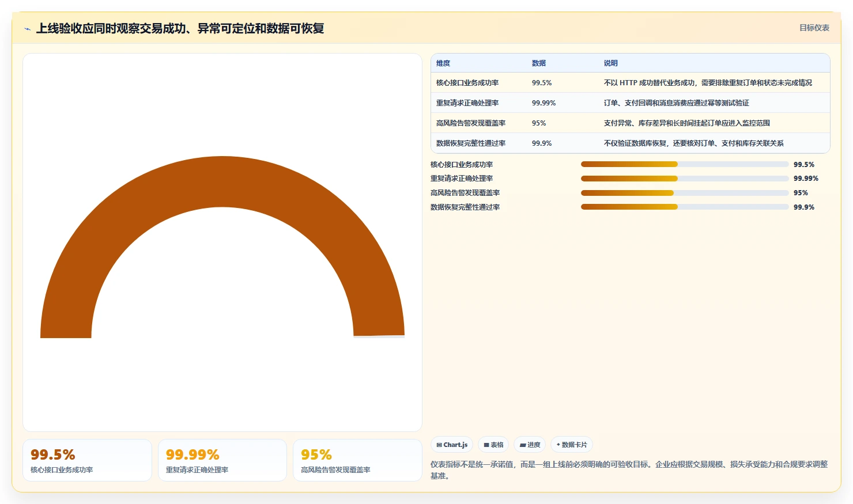The height and width of the screenshot is (504, 853).
Task: Click the lightning icon beside the title
Action: coord(27,29)
